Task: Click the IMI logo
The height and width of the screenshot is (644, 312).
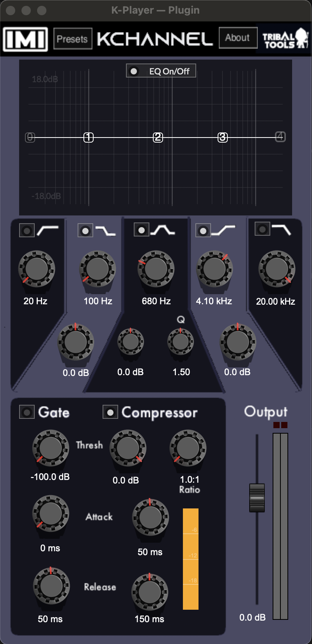Action: pyautogui.click(x=25, y=39)
